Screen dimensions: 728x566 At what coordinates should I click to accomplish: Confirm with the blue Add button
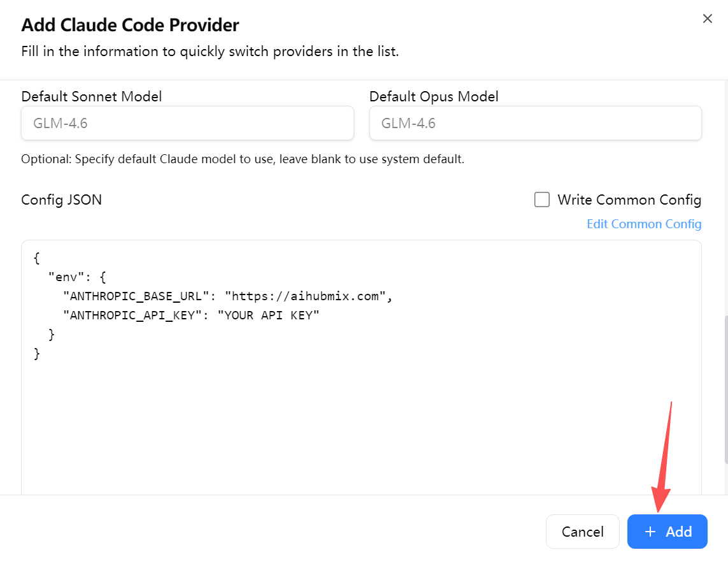coord(667,532)
